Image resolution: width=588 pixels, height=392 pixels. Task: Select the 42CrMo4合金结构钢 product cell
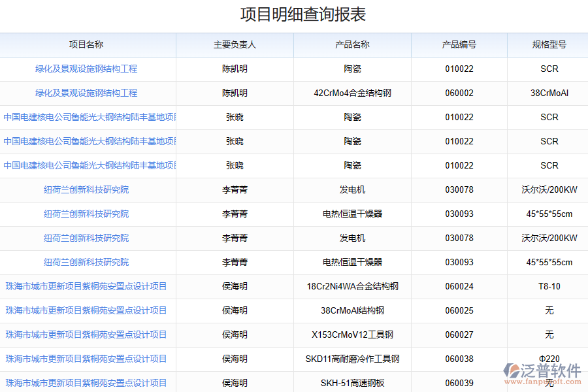(x=352, y=93)
